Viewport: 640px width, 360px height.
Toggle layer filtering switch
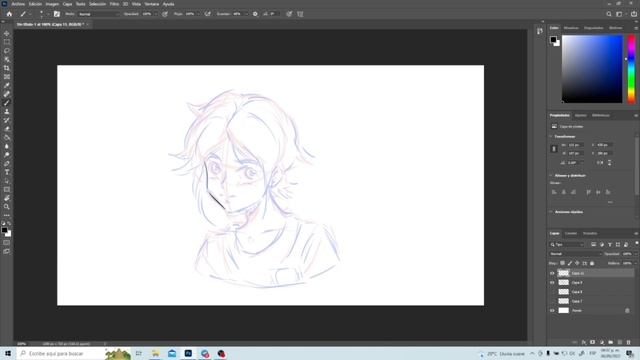636,244
